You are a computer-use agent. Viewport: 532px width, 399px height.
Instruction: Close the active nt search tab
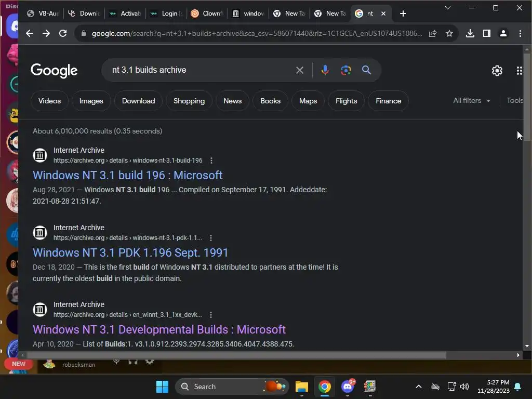(383, 14)
